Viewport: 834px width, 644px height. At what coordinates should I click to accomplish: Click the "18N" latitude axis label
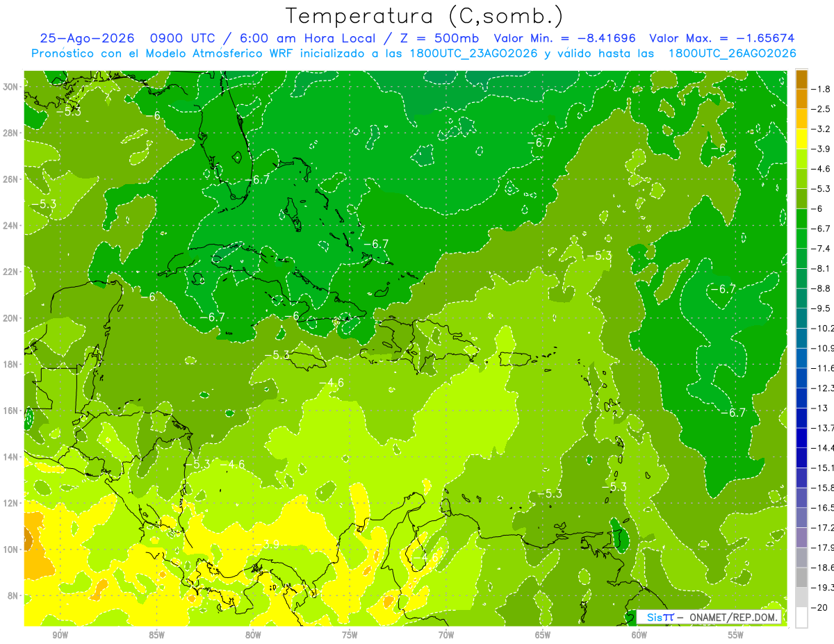click(12, 364)
